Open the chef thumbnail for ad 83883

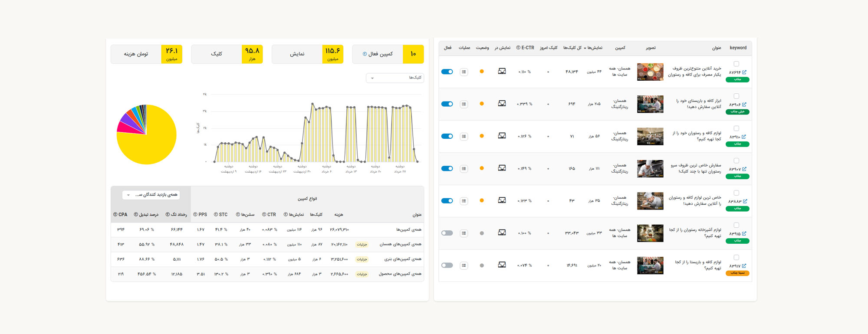(x=650, y=201)
